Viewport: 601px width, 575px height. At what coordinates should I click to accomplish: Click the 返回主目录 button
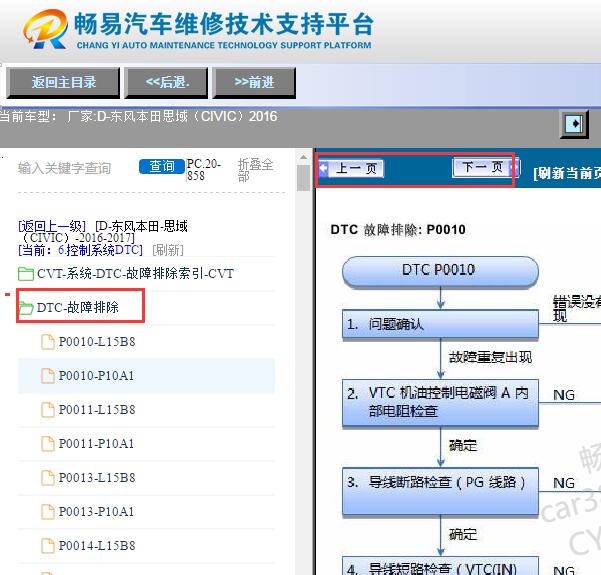63,82
